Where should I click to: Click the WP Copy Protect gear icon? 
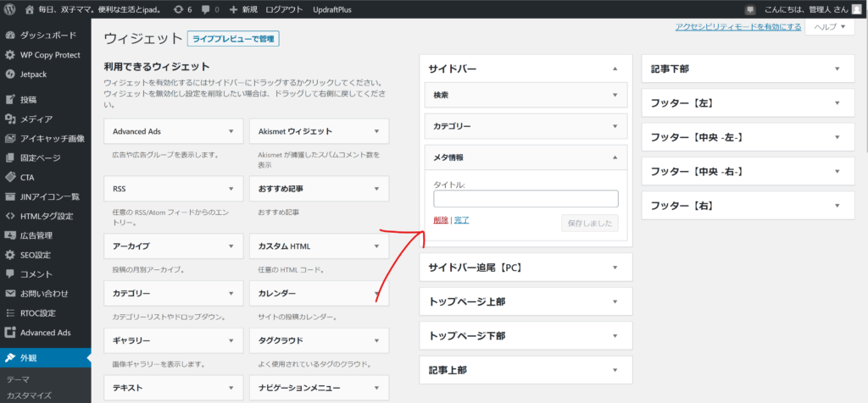pyautogui.click(x=10, y=55)
